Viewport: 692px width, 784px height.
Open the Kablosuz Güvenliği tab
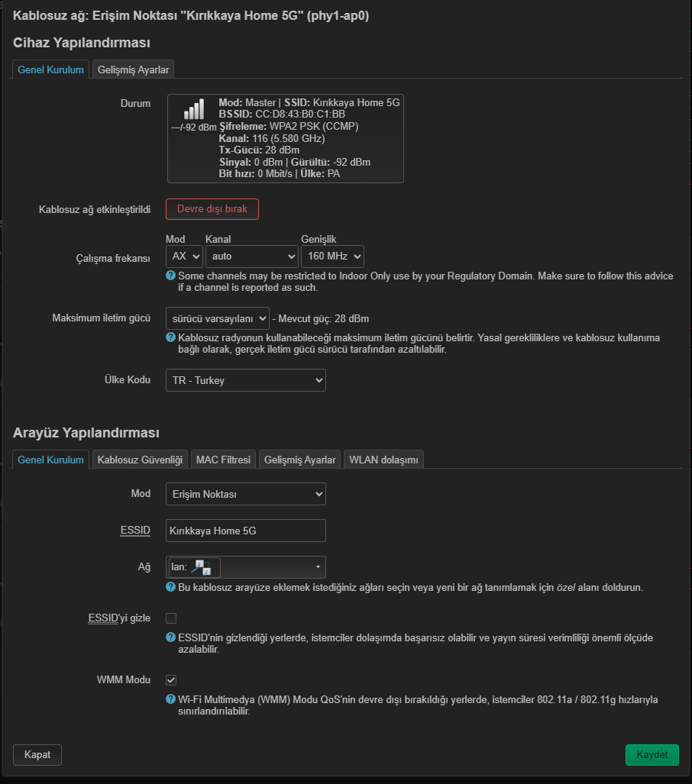pos(140,460)
